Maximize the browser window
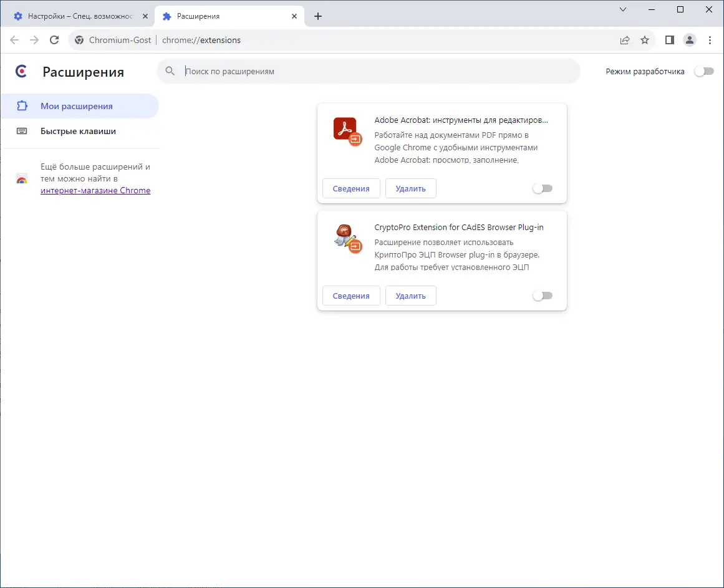Viewport: 724px width, 588px height. tap(680, 9)
